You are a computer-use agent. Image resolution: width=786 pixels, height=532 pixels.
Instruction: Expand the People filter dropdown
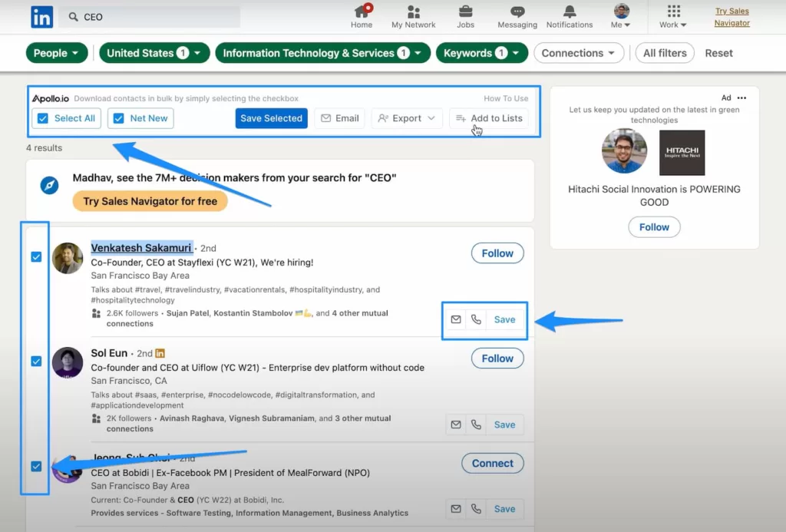(56, 53)
